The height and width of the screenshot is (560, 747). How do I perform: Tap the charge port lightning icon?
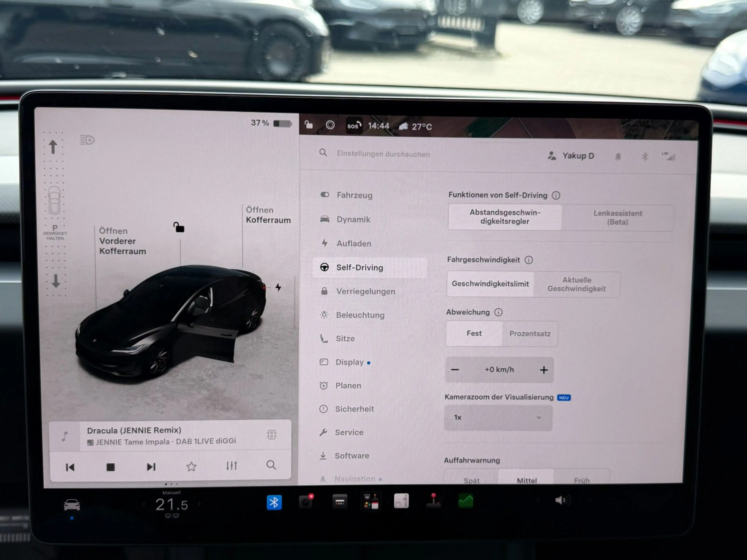point(278,287)
